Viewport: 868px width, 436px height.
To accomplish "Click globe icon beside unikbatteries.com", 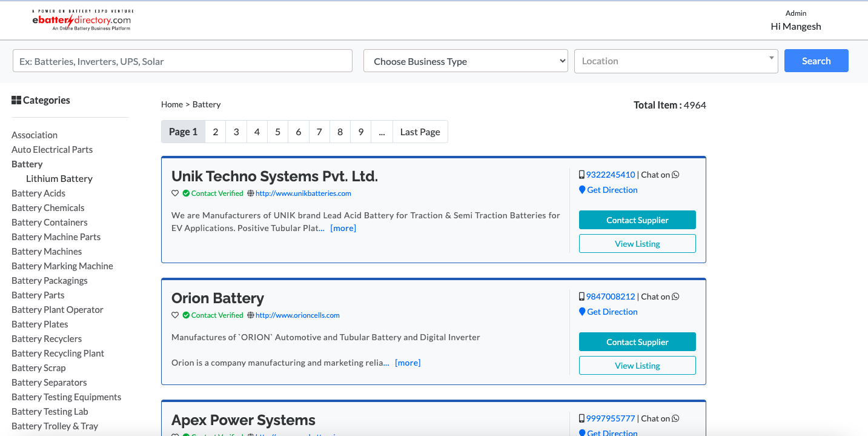I will [x=250, y=193].
